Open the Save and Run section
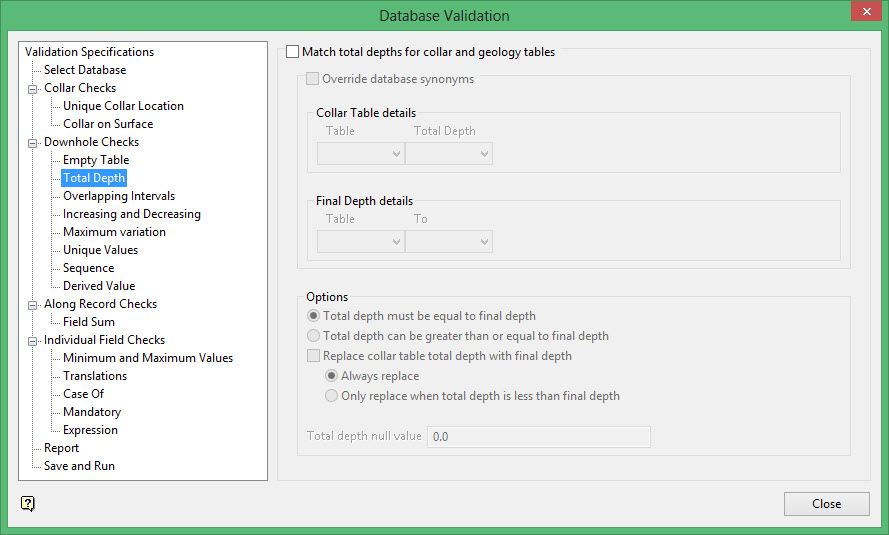Screen dimensions: 889x535 tap(79, 466)
